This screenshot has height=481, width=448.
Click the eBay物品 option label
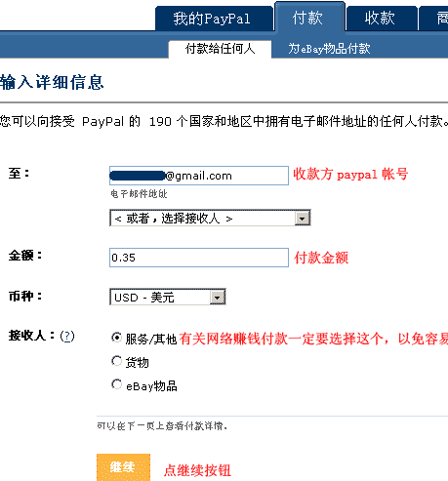click(x=151, y=386)
